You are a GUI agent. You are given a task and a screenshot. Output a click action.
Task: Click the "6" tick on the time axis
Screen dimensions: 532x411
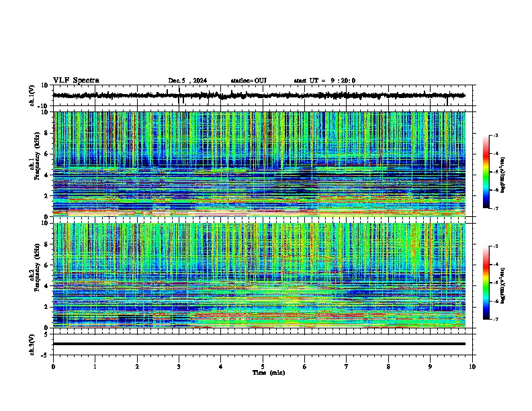tap(304, 367)
